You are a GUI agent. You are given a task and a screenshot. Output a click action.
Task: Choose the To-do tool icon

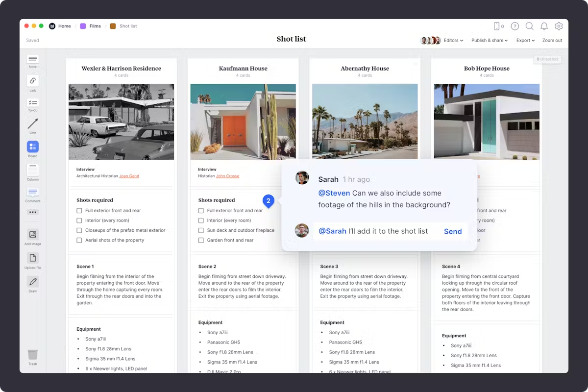click(32, 102)
